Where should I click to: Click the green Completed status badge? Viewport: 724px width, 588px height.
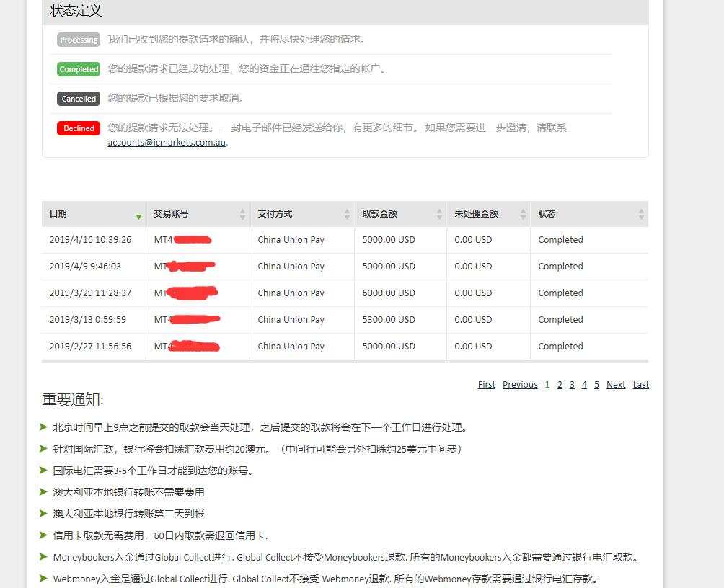tap(79, 69)
